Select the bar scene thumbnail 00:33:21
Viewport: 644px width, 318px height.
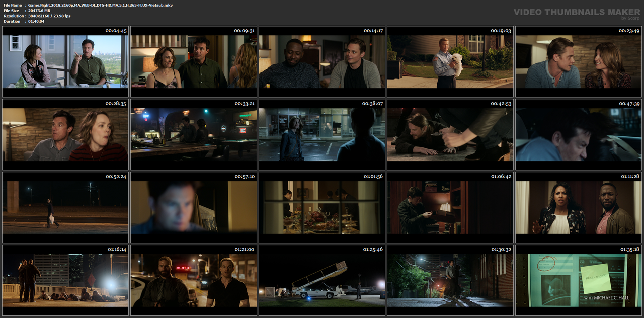tap(194, 134)
